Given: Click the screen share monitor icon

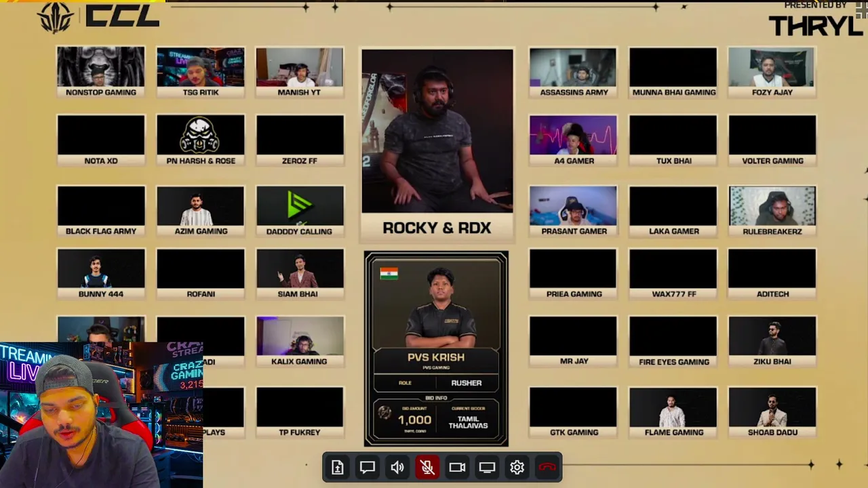Looking at the screenshot, I should 487,468.
